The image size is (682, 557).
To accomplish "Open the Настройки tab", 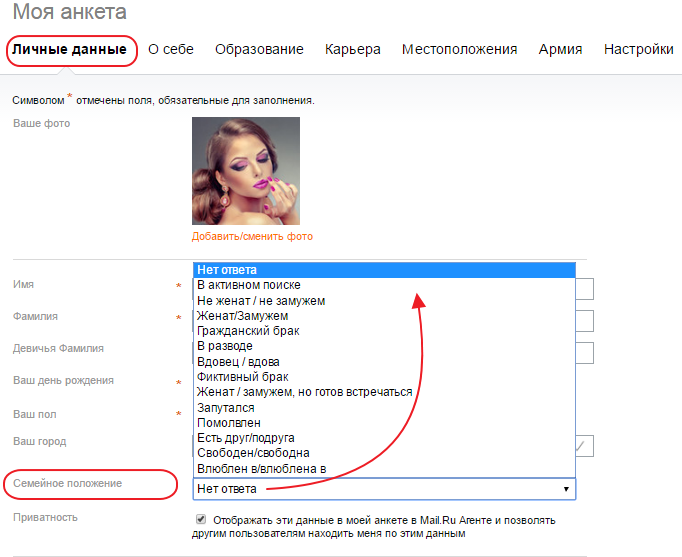I will point(638,50).
